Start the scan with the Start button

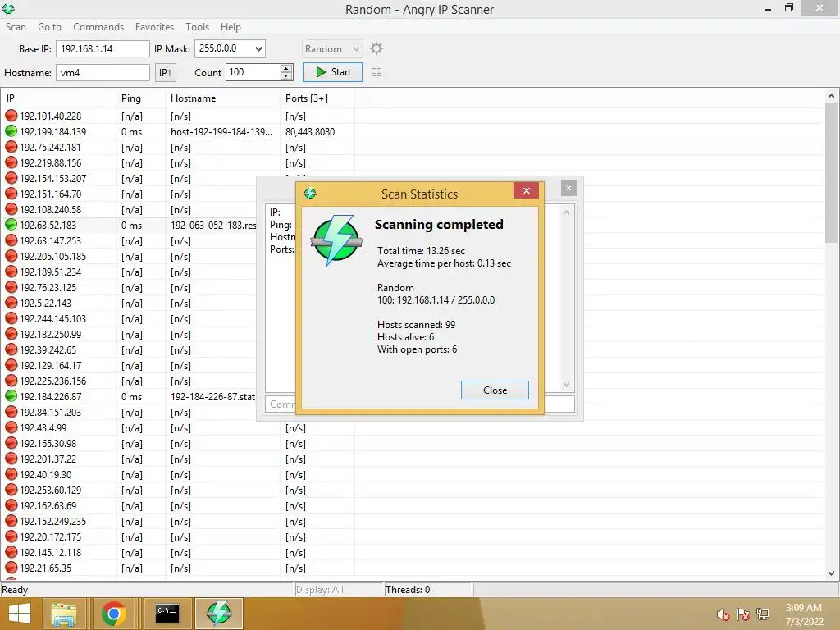pyautogui.click(x=333, y=72)
